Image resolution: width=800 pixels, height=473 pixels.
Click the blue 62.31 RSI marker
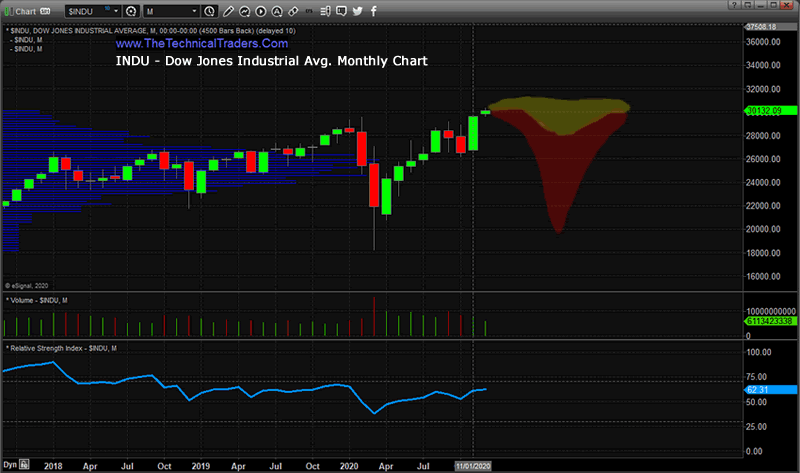[770, 390]
